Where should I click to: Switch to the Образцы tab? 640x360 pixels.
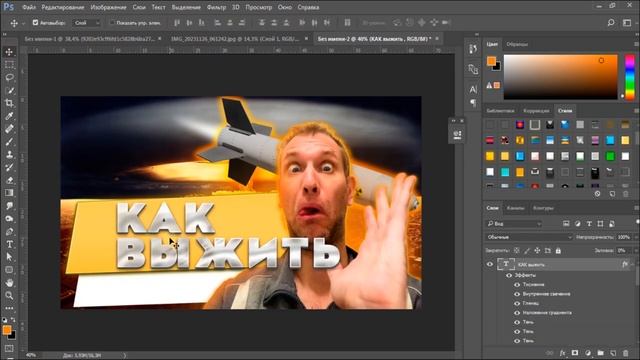517,44
